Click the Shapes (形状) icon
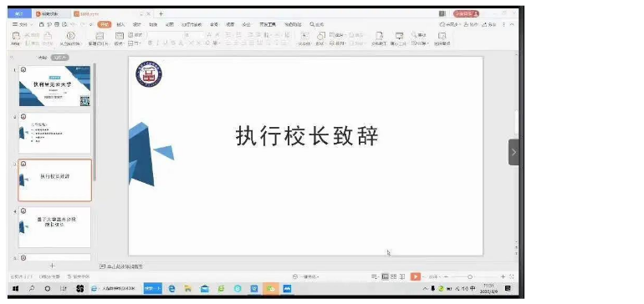 [x=321, y=36]
